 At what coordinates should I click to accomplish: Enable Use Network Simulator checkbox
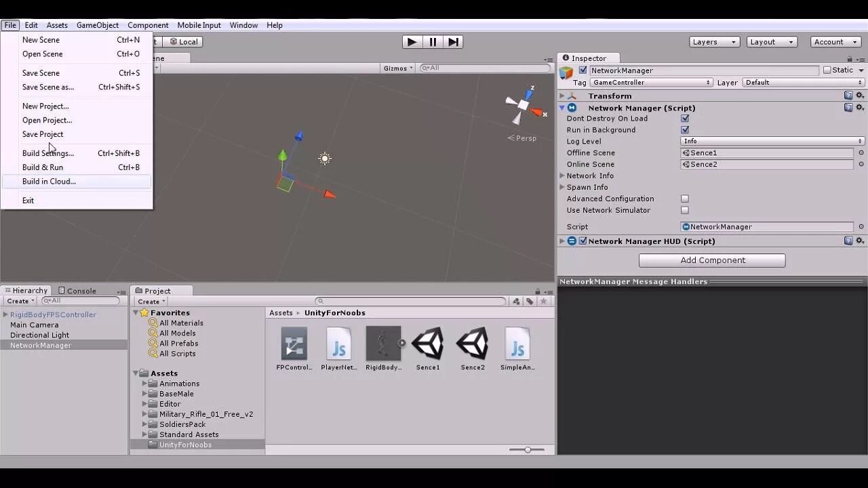[685, 210]
